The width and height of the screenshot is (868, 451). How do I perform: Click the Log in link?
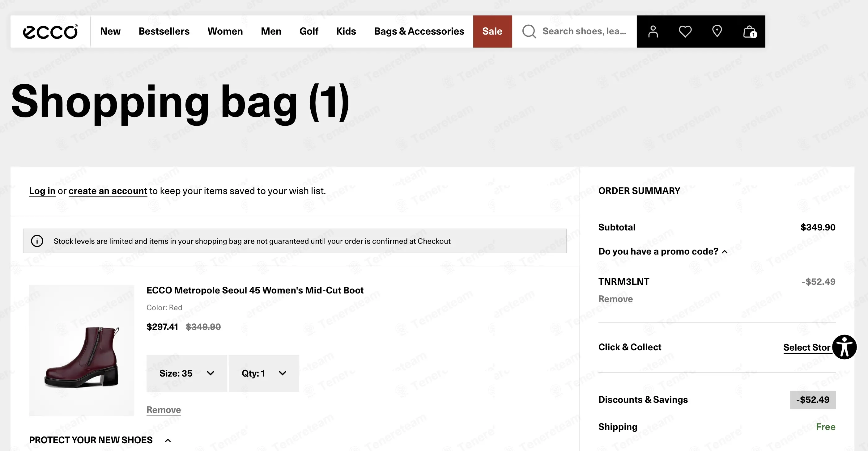(42, 191)
